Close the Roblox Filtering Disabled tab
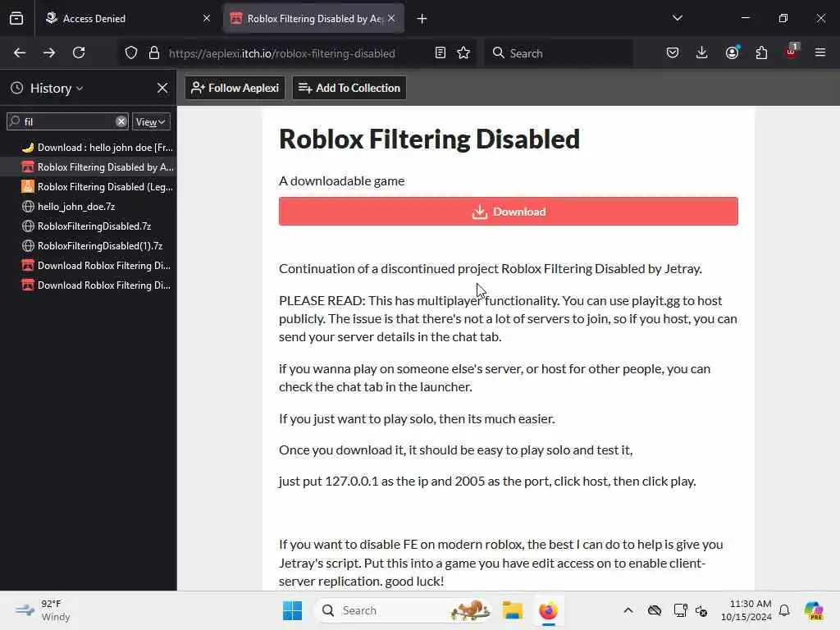Screen dimensions: 840x630 tap(391, 18)
